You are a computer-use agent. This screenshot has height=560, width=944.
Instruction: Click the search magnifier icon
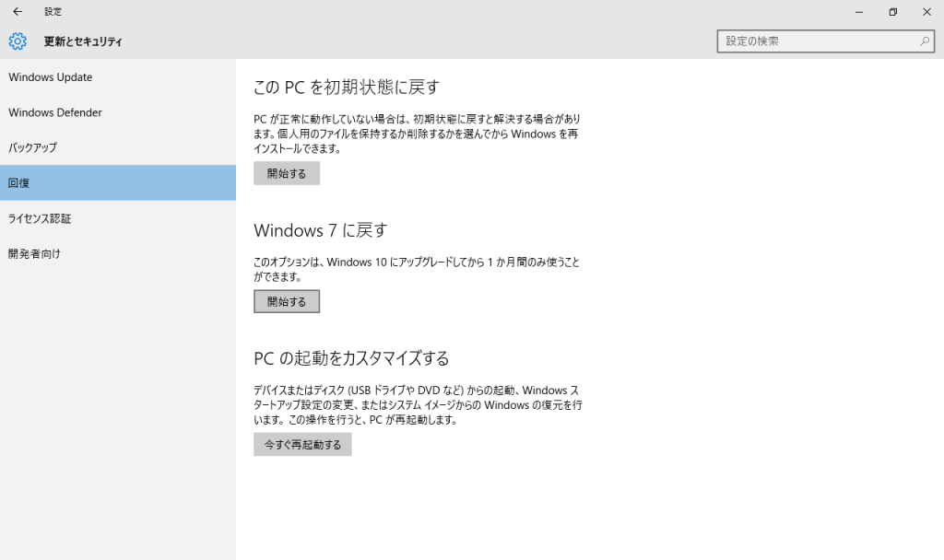click(x=925, y=41)
